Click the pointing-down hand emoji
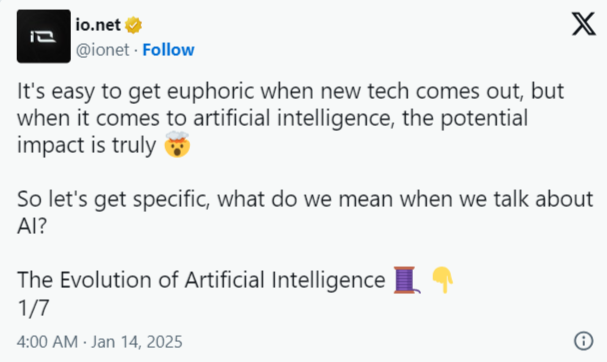607x362 pixels. [x=442, y=280]
